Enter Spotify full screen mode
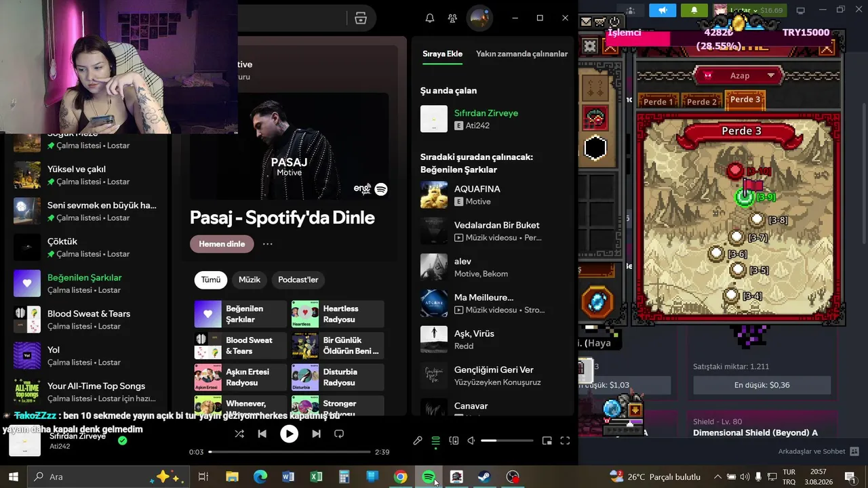The image size is (868, 488). (x=565, y=441)
